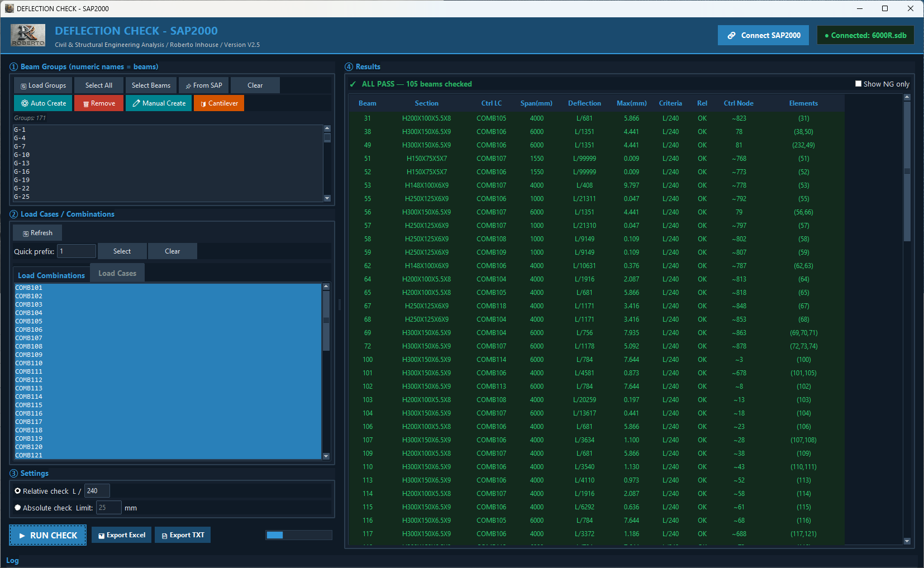Select COMB121 in load combinations list
924x568 pixels.
click(168, 455)
